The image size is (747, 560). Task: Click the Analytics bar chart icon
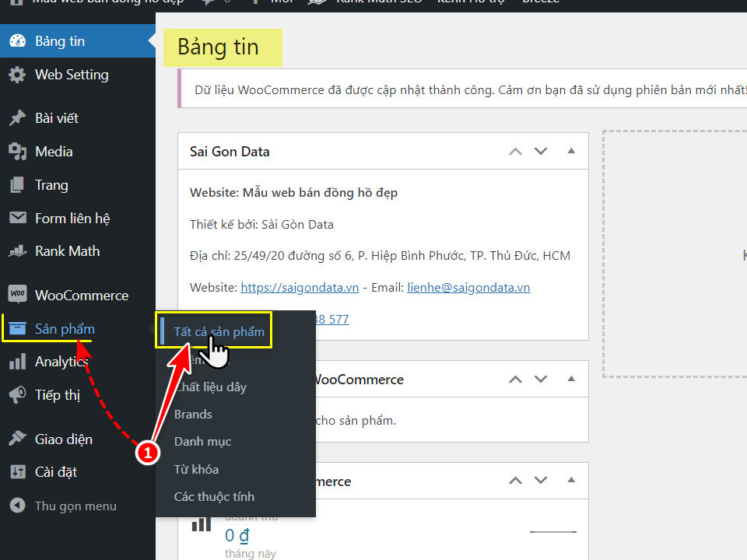click(x=18, y=362)
